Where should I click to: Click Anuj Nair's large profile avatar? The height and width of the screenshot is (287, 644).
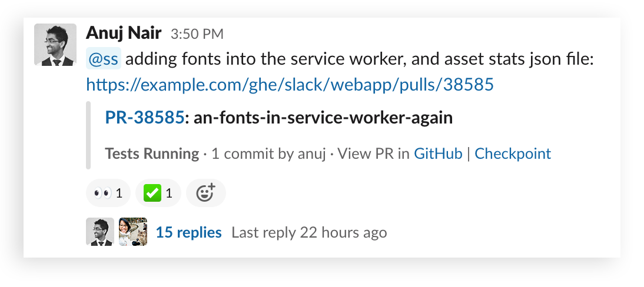[x=55, y=45]
